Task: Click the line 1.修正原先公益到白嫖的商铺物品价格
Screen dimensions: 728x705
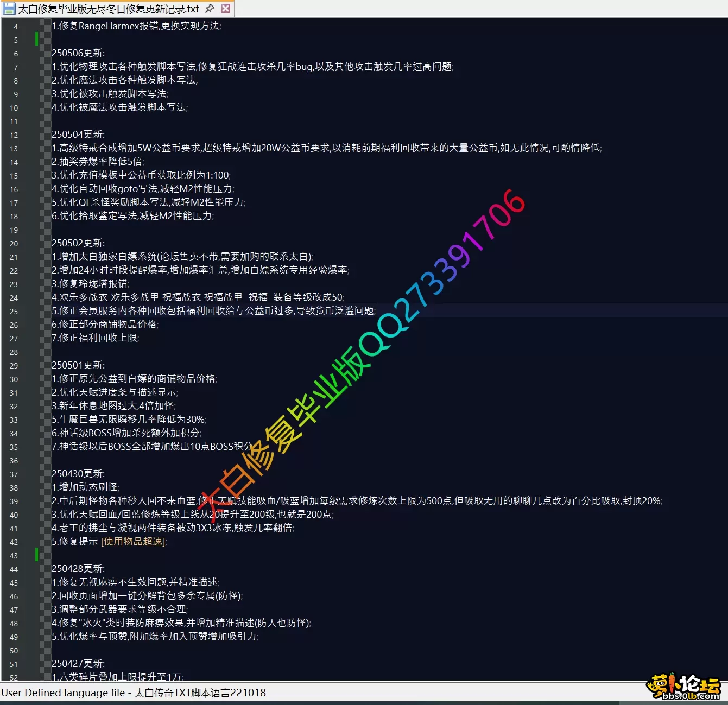Action: pyautogui.click(x=135, y=379)
